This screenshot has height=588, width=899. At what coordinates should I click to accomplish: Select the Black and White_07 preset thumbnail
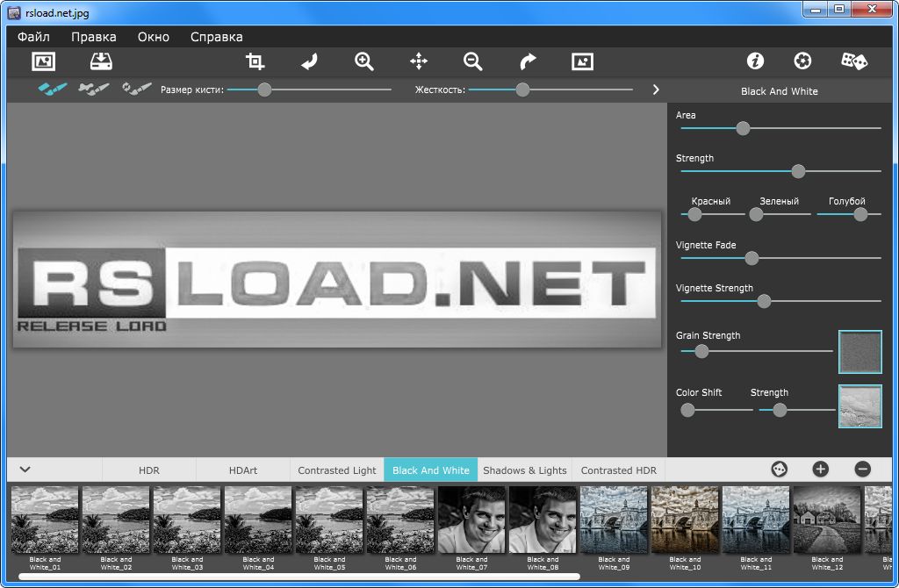[x=471, y=520]
